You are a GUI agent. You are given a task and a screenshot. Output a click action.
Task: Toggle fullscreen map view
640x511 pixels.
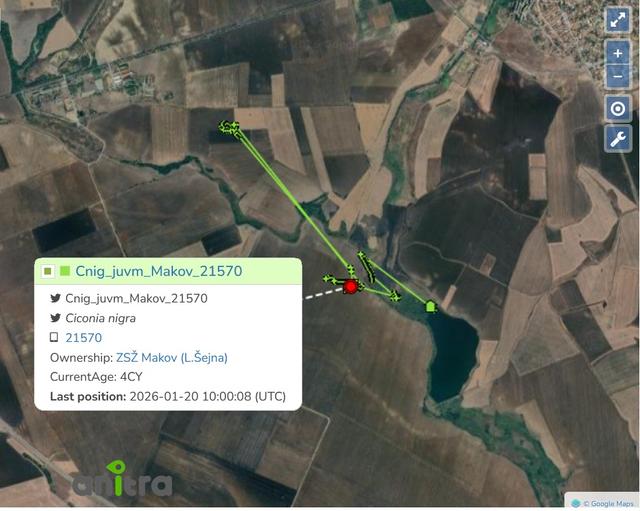click(x=618, y=20)
